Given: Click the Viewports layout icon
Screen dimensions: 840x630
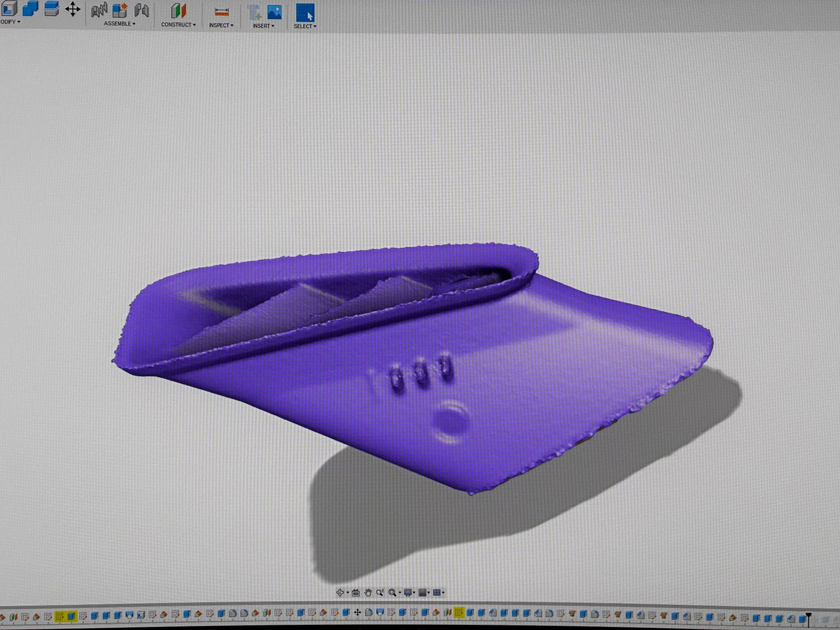Looking at the screenshot, I should pos(437,592).
